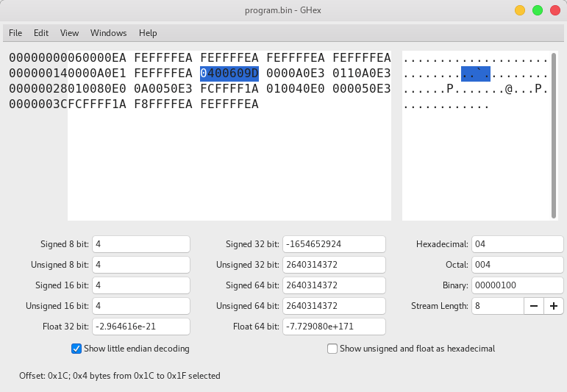This screenshot has width=567, height=392.
Task: Open the View menu
Action: point(69,33)
